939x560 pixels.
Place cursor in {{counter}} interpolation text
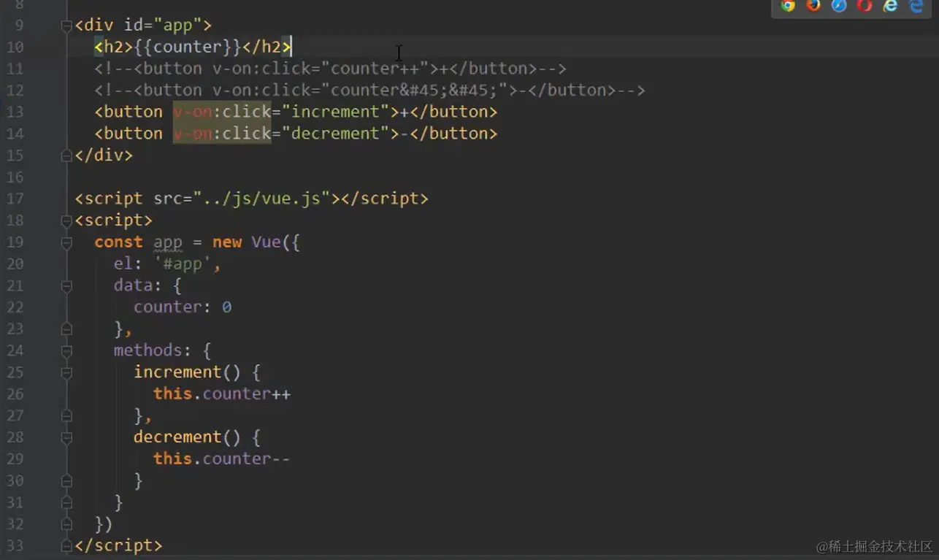[188, 47]
